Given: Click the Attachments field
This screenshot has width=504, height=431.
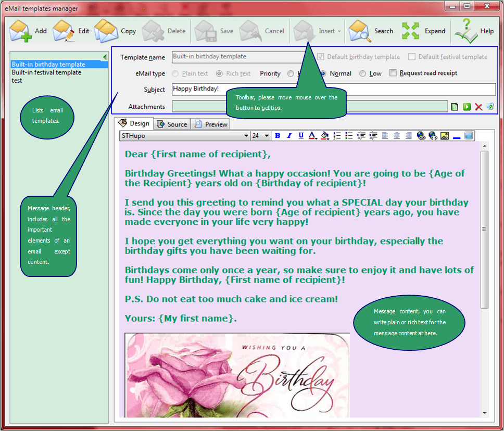Looking at the screenshot, I should coord(310,106).
